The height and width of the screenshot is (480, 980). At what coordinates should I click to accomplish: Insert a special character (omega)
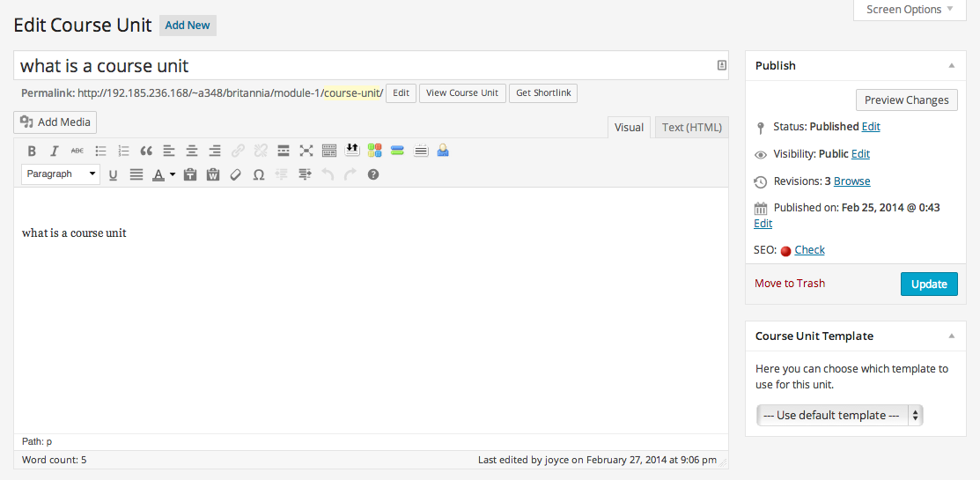coord(259,174)
